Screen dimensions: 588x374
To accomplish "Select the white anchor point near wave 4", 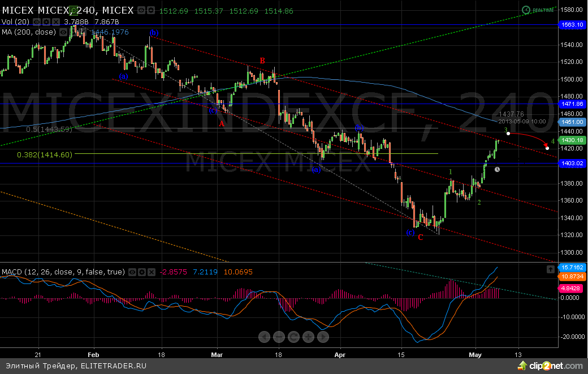I will (547, 148).
